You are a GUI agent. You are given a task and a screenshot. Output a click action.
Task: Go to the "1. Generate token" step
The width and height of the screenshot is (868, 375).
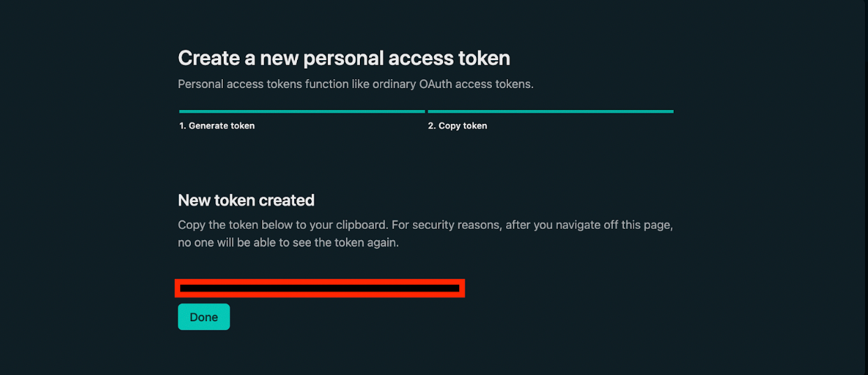pyautogui.click(x=217, y=126)
